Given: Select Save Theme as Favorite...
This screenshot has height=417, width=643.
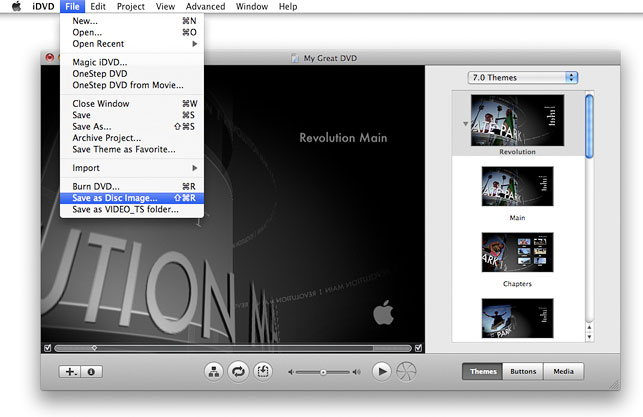Looking at the screenshot, I should [x=132, y=150].
